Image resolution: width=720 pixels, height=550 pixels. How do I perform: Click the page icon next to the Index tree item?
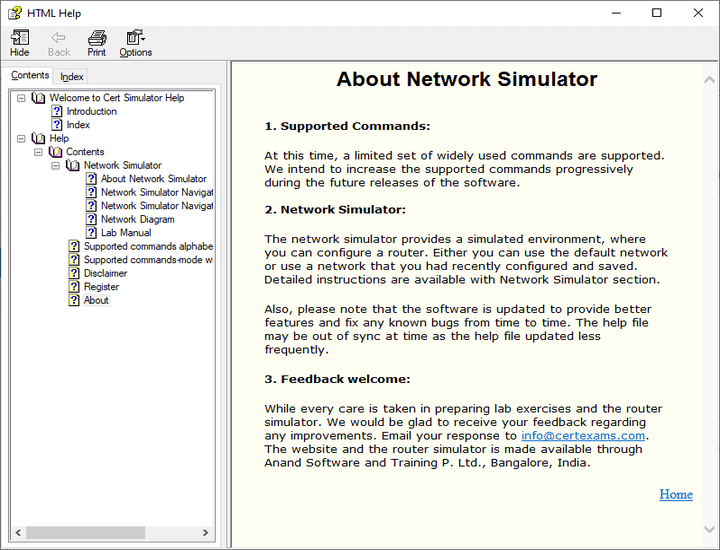(57, 124)
